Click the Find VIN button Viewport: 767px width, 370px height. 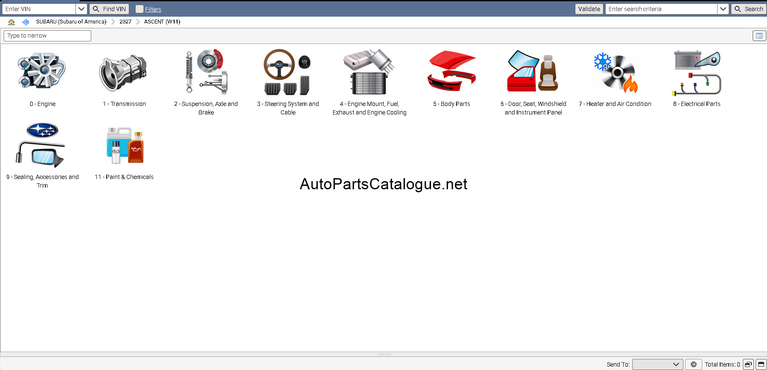(x=110, y=9)
